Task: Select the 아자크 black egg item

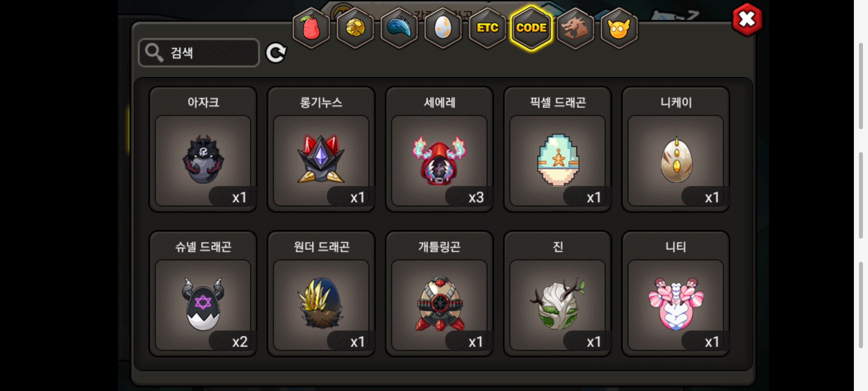Action: tap(203, 149)
